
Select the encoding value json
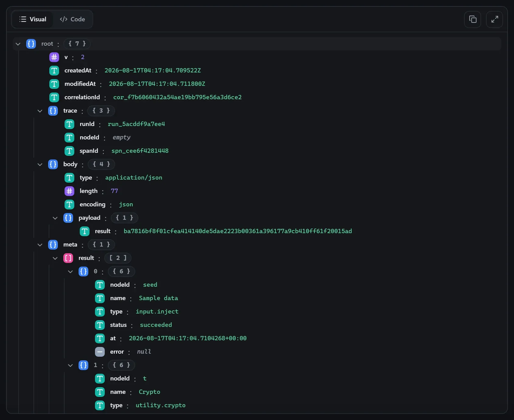[126, 205]
